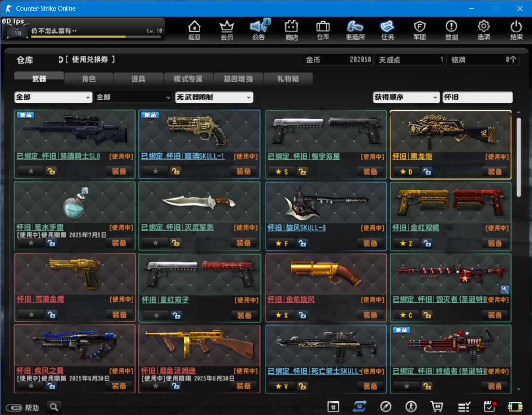Click 装备 on the 灭灵军刺 card
Image resolution: width=532 pixels, height=415 pixels.
244,243
